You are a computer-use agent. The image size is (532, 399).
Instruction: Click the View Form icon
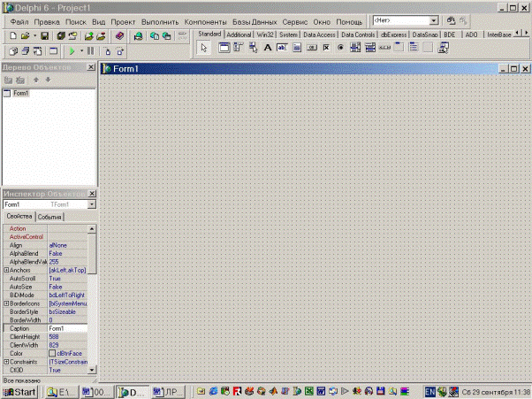25,51
